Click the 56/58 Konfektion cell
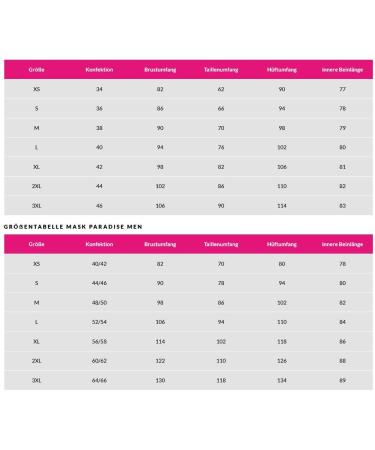375x450 pixels. point(99,342)
